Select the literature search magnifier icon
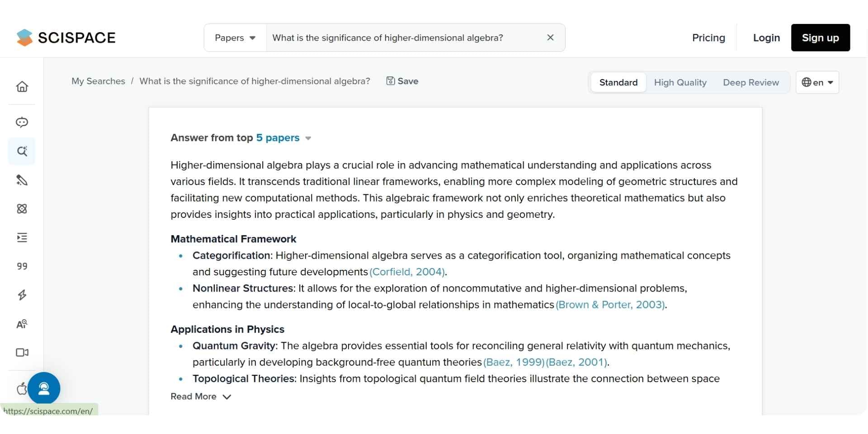 tap(22, 151)
